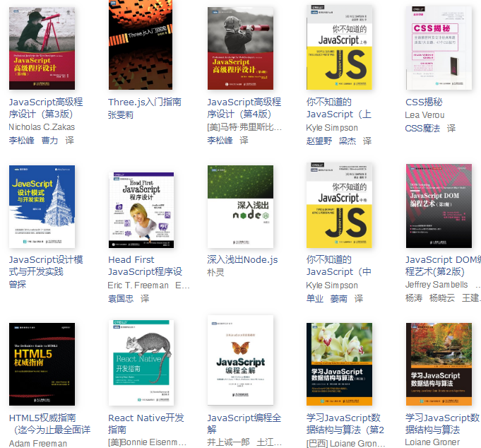Click author text Jeffrey Sambells
Image resolution: width=481 pixels, height=448 pixels.
click(x=437, y=285)
